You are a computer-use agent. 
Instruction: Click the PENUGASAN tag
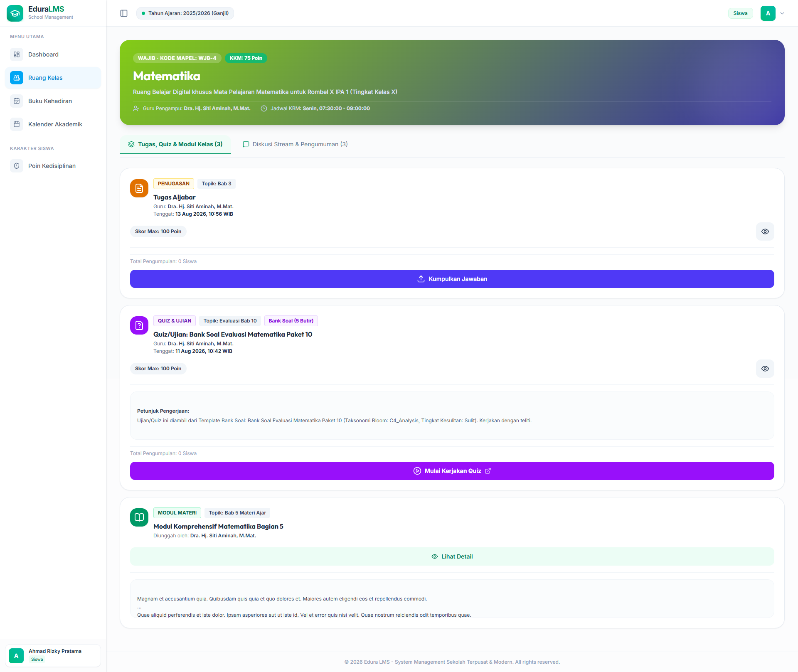pos(174,184)
